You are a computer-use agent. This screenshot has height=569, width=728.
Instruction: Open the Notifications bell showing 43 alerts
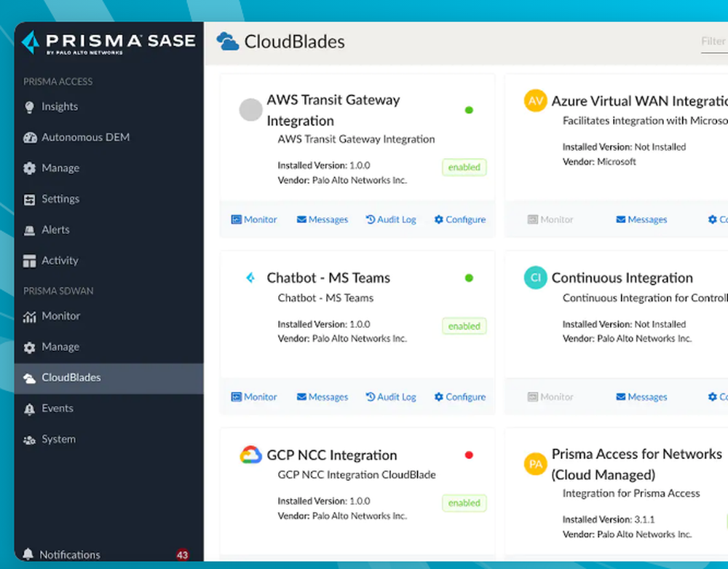(x=28, y=554)
